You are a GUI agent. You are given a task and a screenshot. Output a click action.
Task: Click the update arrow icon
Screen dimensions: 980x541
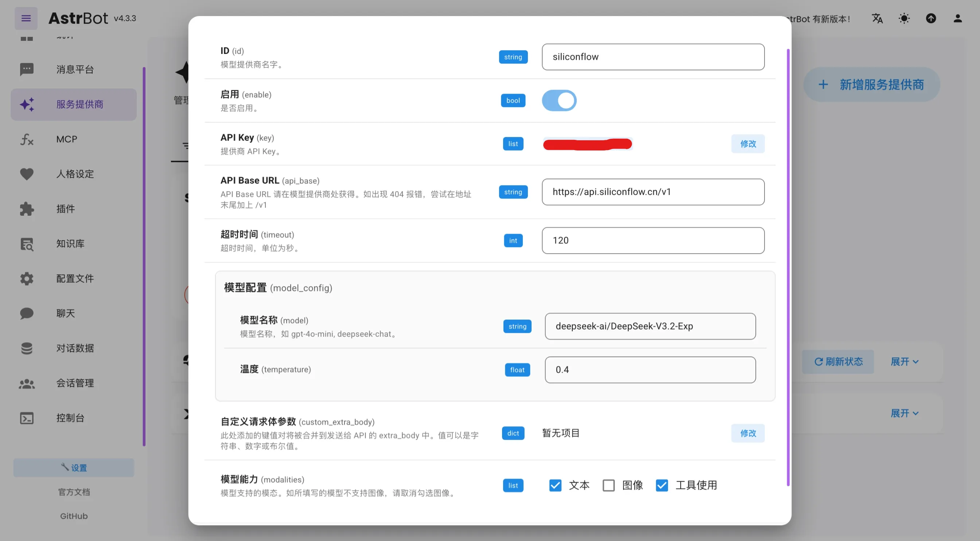930,18
